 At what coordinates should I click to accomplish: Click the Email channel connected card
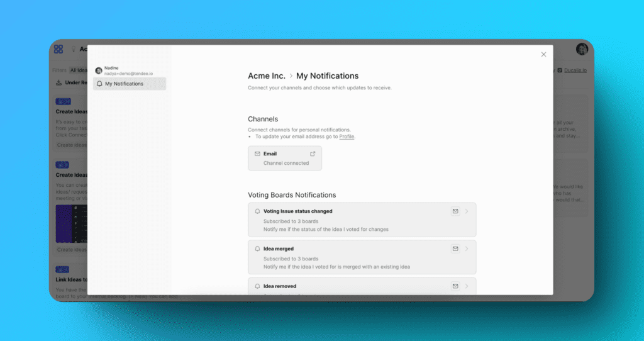[285, 159]
